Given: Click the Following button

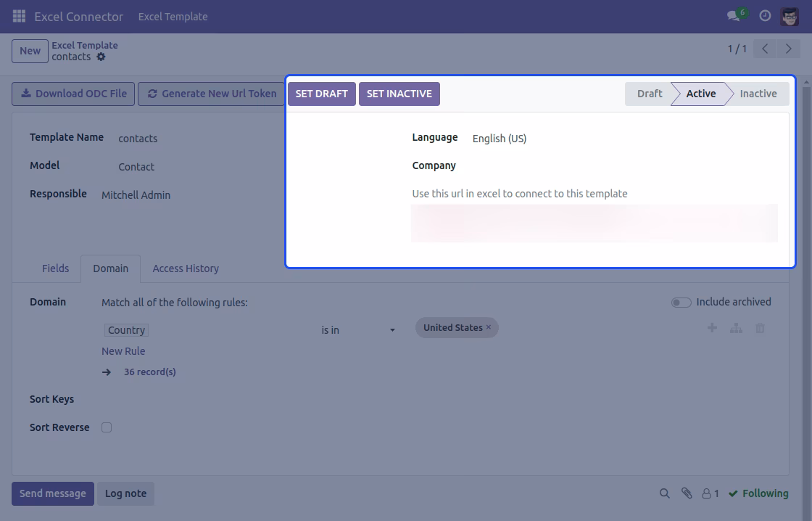Looking at the screenshot, I should pyautogui.click(x=758, y=493).
